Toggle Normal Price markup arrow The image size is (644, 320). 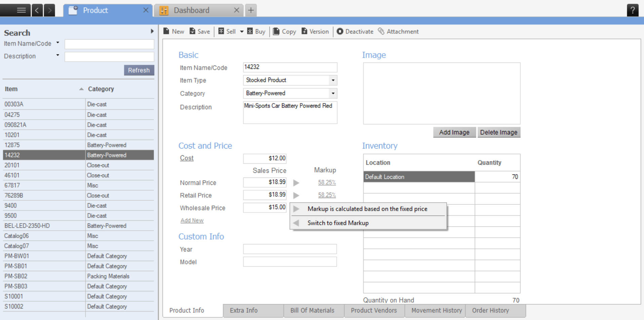(x=296, y=183)
